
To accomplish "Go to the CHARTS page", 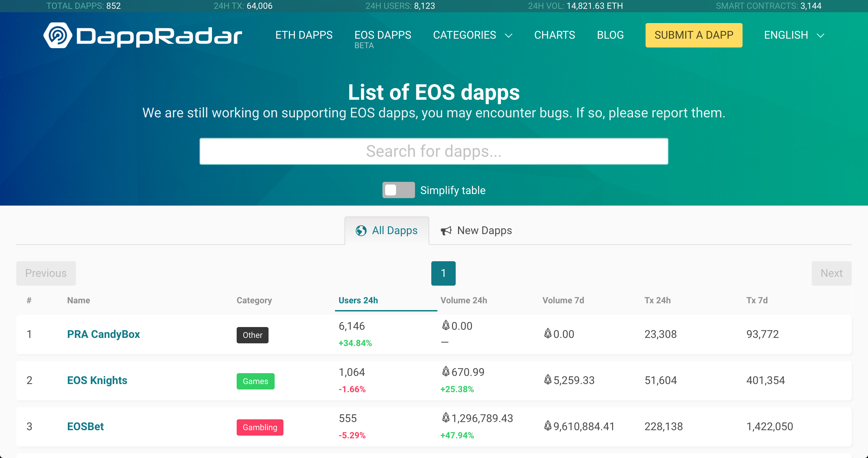I will (x=555, y=35).
